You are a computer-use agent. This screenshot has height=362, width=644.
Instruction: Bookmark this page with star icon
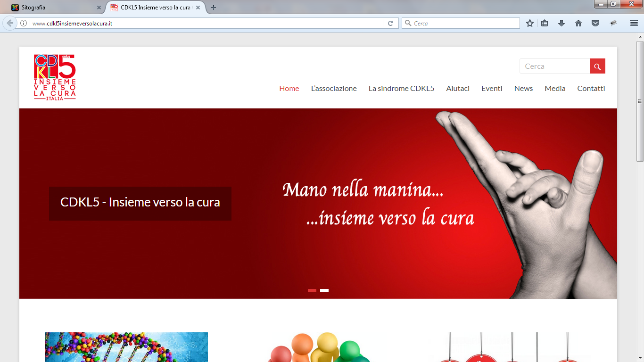click(x=530, y=23)
